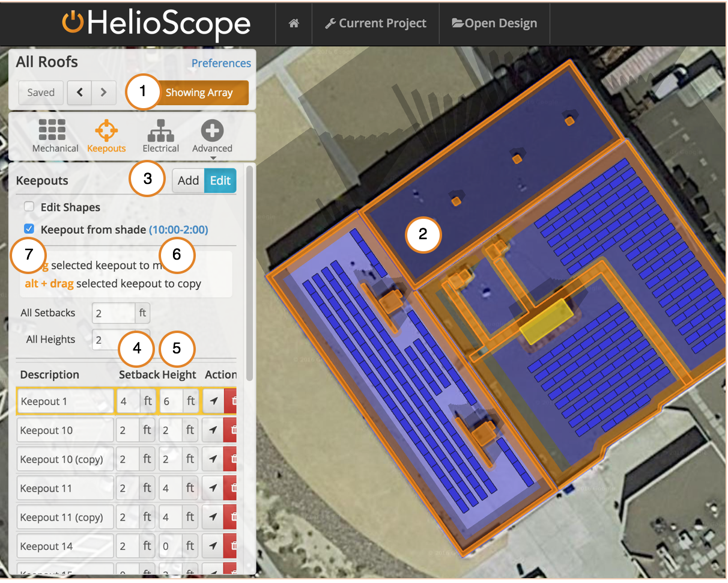
Task: Go to previous step with left chevron
Action: [x=79, y=93]
